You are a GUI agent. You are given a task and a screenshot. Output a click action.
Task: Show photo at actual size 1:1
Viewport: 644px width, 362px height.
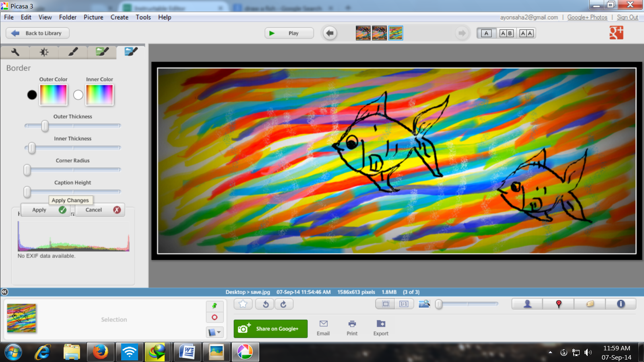[x=404, y=304]
